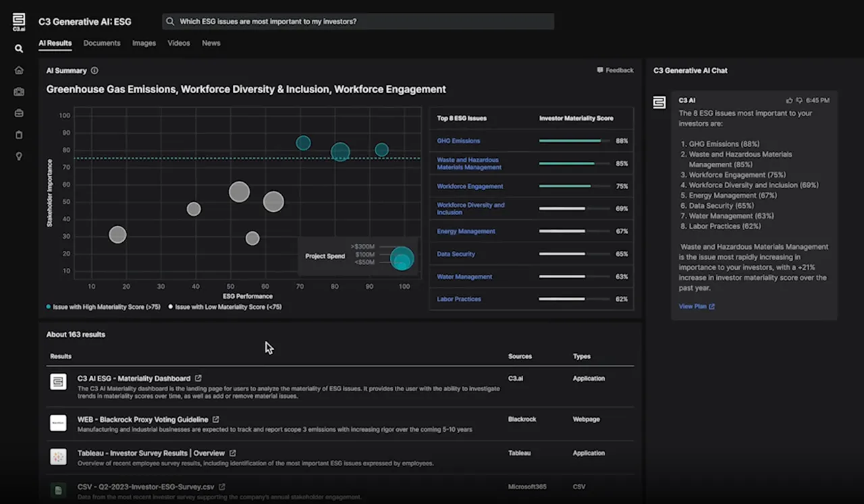The height and width of the screenshot is (504, 864).
Task: Click the 6:45 PM timestamp in chat
Action: pos(818,101)
